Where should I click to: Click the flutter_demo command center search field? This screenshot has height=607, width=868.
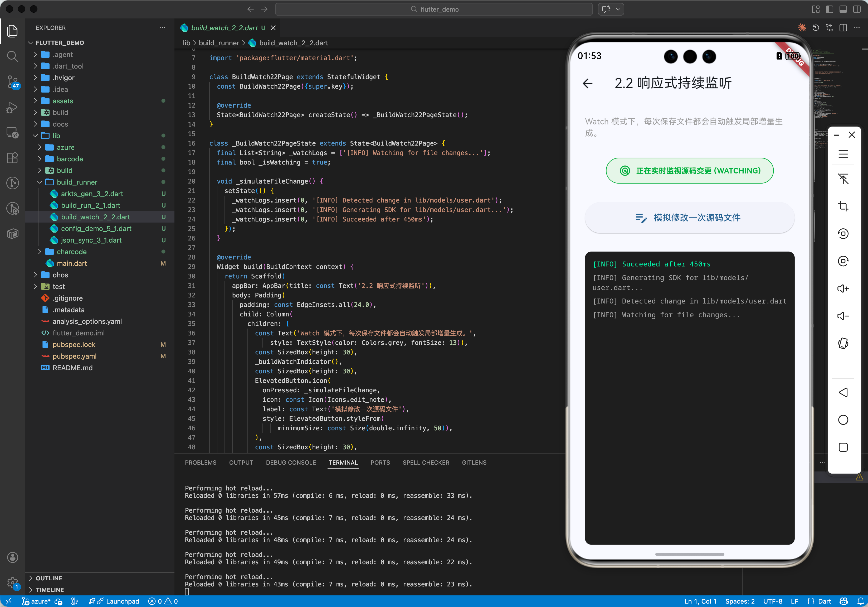(434, 9)
